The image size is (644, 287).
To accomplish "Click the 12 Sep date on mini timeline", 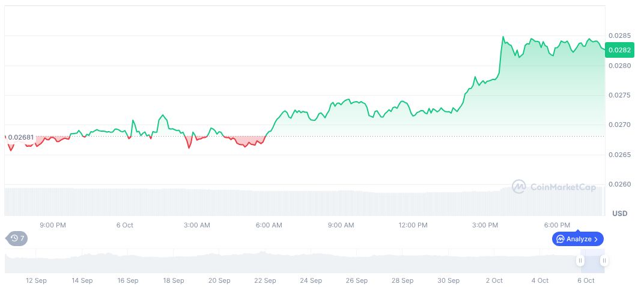I will tap(36, 280).
